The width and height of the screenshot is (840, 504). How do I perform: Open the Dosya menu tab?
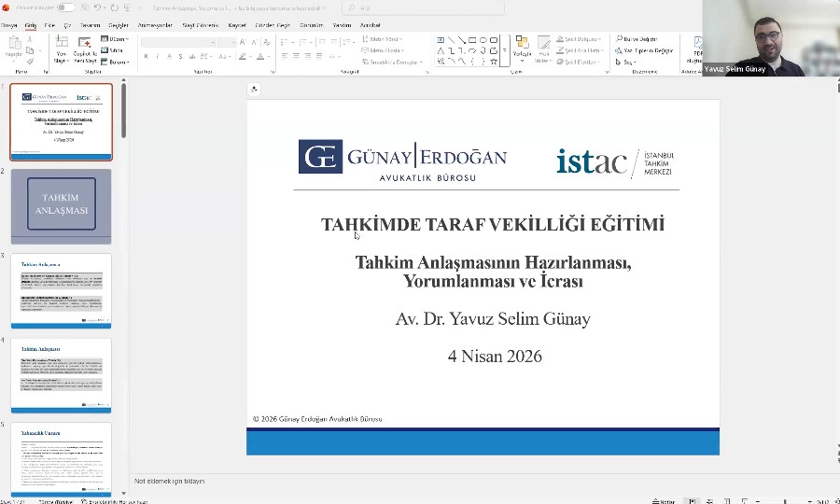click(8, 25)
